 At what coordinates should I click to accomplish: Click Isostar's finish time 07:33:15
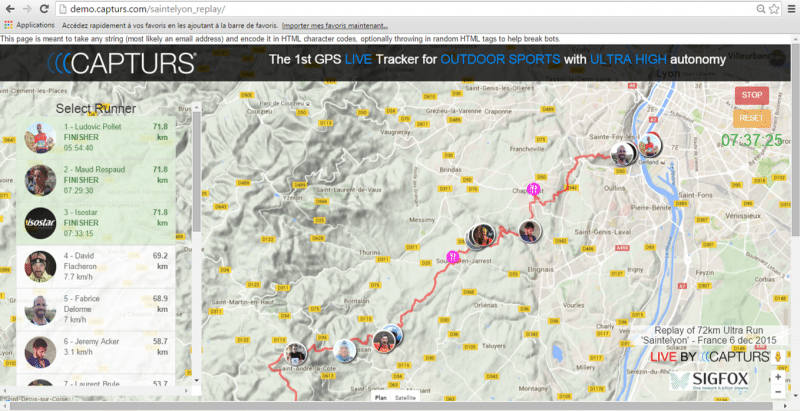click(79, 234)
